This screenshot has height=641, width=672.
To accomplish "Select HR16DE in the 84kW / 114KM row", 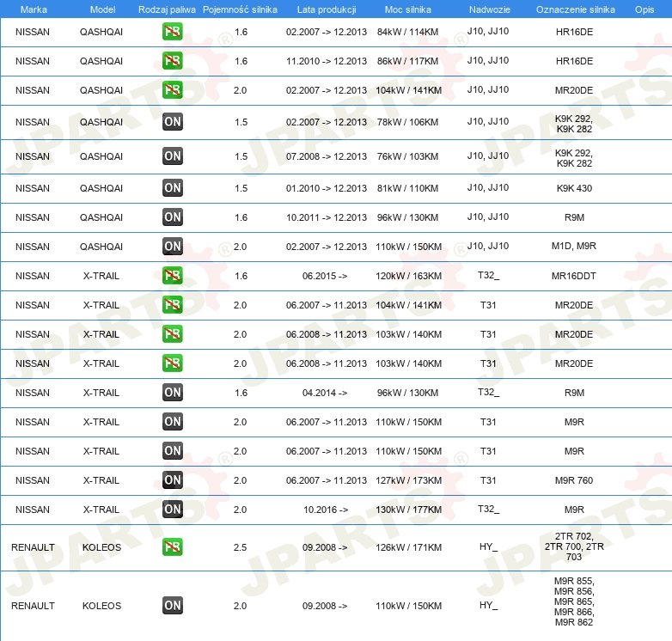I will [574, 32].
